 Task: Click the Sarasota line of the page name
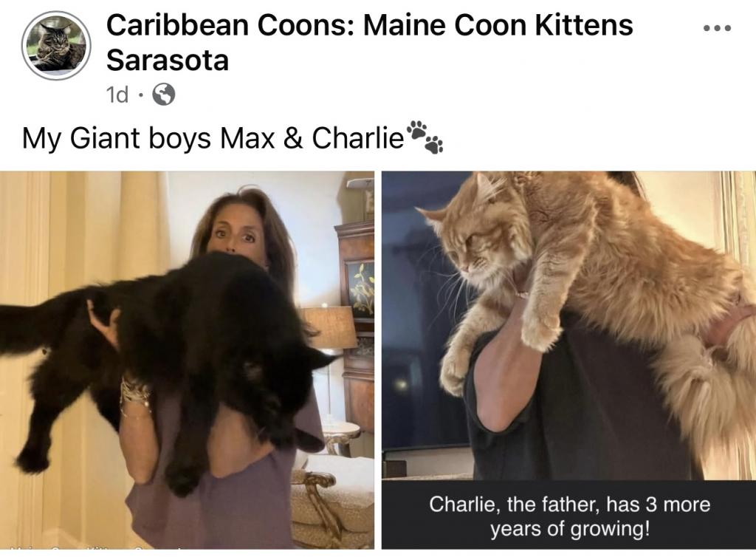coord(168,61)
